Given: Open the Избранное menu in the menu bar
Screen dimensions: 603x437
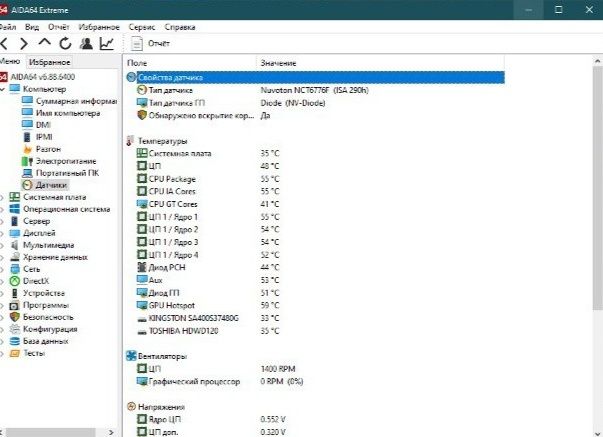Looking at the screenshot, I should 99,27.
